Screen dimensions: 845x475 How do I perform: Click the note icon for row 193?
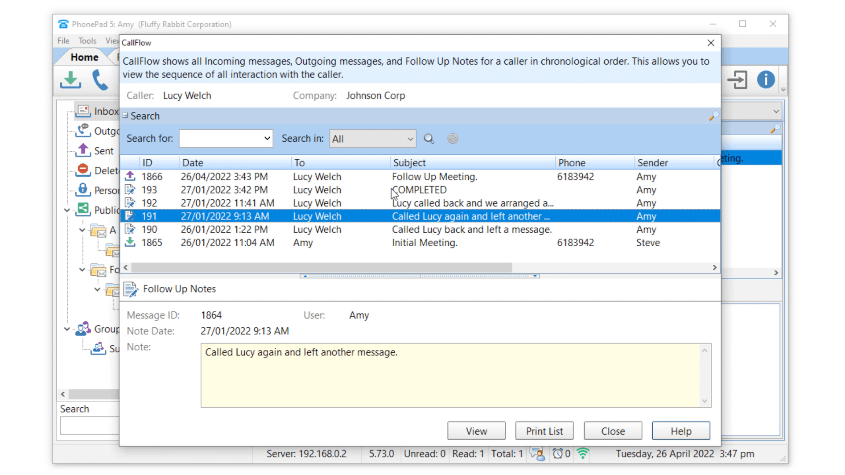coord(130,190)
